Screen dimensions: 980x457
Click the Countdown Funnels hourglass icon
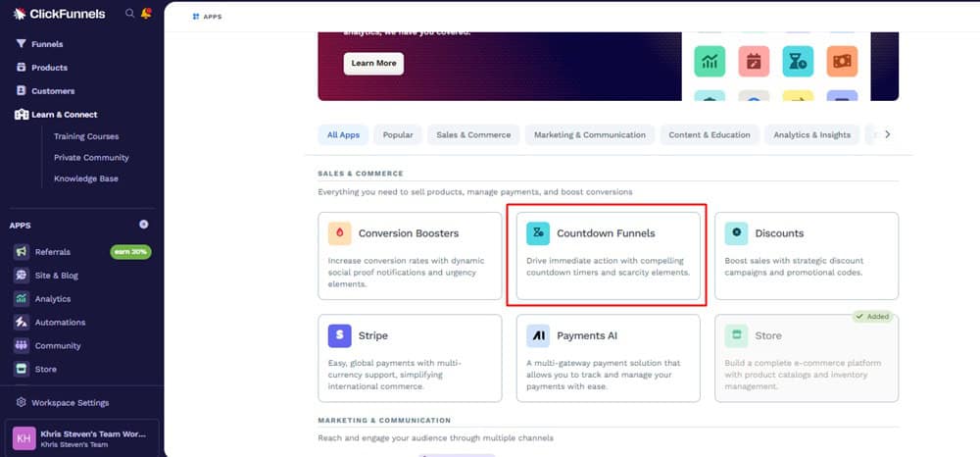tap(538, 233)
